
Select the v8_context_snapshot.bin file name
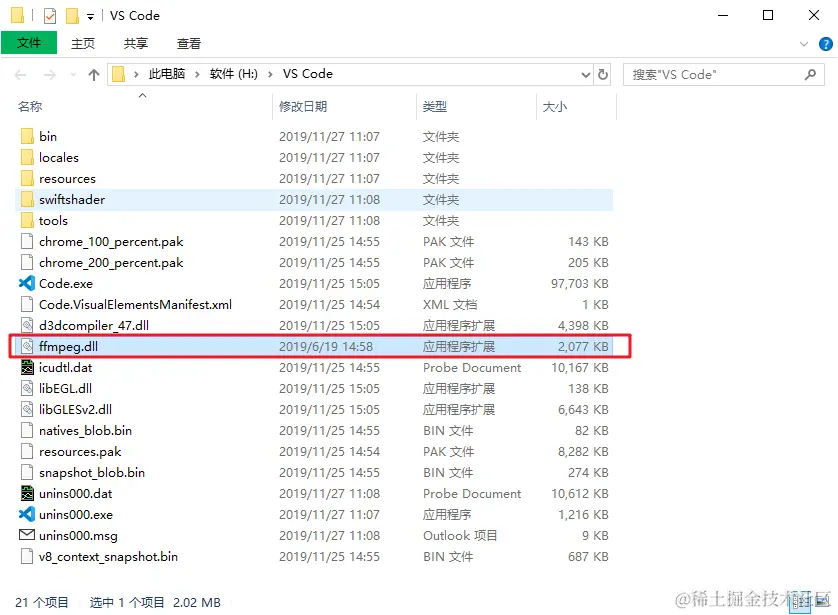tap(108, 556)
